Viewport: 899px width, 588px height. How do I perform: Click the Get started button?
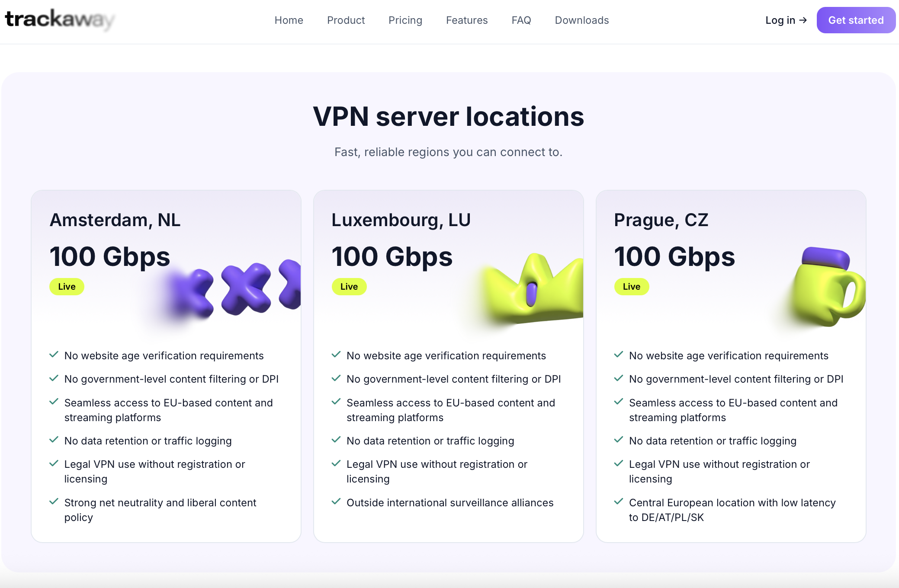click(x=856, y=20)
